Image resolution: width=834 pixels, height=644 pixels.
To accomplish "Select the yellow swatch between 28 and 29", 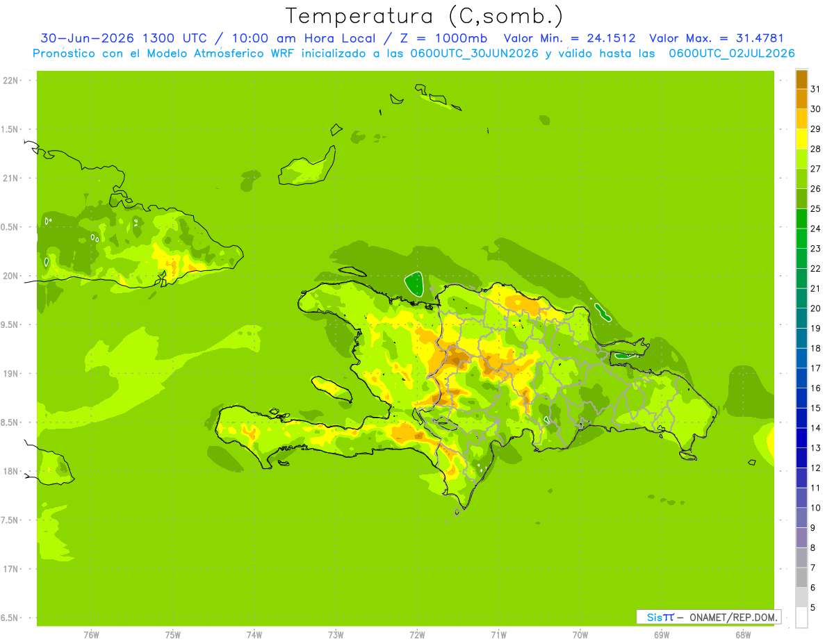I will pos(801,139).
